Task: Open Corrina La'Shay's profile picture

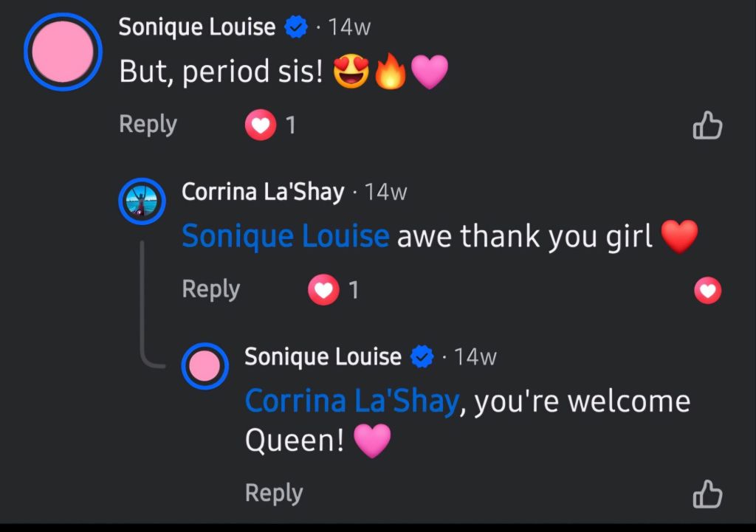Action: 142,201
